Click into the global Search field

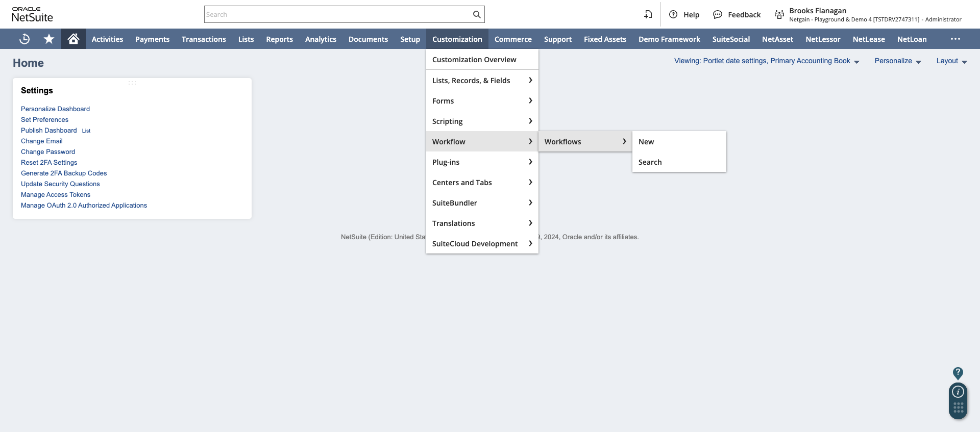point(337,14)
